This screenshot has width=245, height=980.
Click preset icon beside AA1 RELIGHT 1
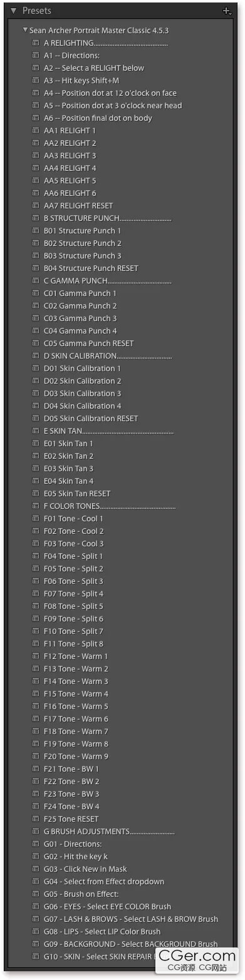click(36, 130)
